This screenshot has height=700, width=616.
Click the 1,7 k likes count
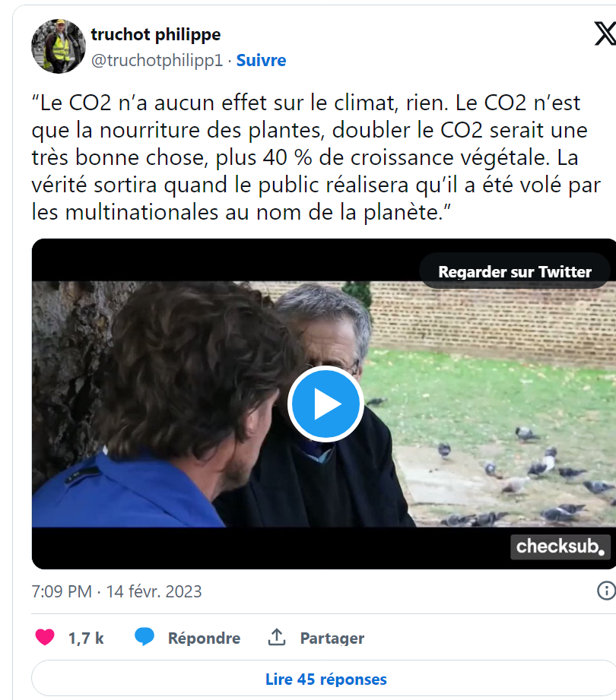click(86, 638)
